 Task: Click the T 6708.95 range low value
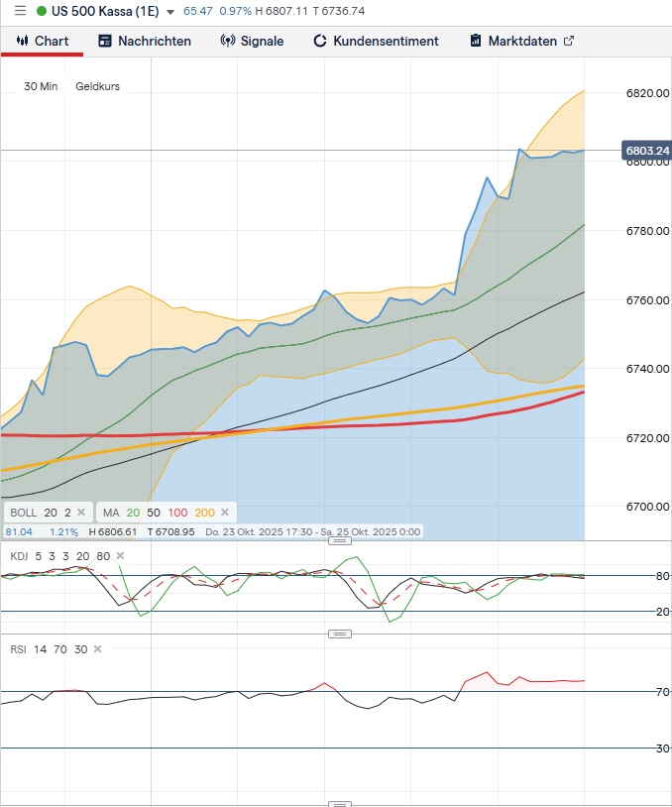tap(170, 532)
